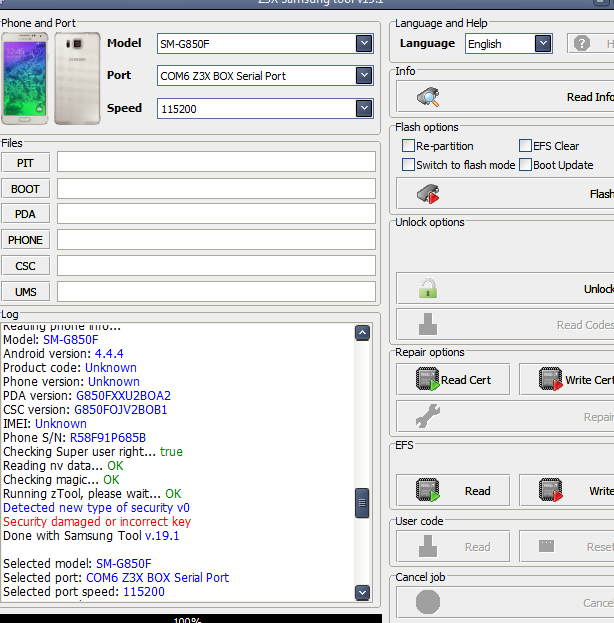
Task: Open the Speed dropdown
Action: click(364, 108)
